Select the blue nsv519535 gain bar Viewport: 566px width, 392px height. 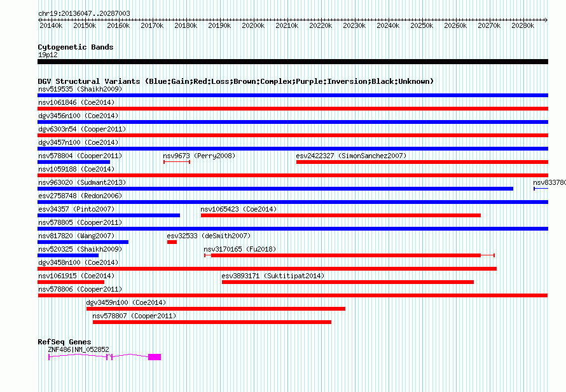[x=293, y=95]
